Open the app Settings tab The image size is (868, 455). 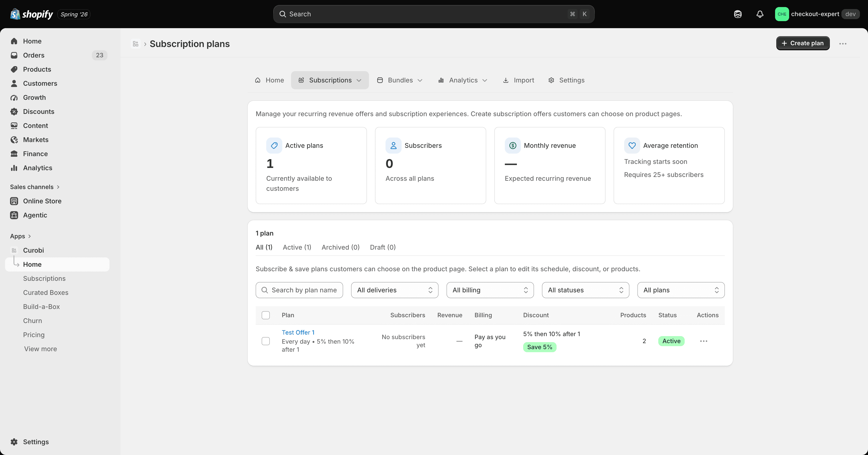click(566, 80)
